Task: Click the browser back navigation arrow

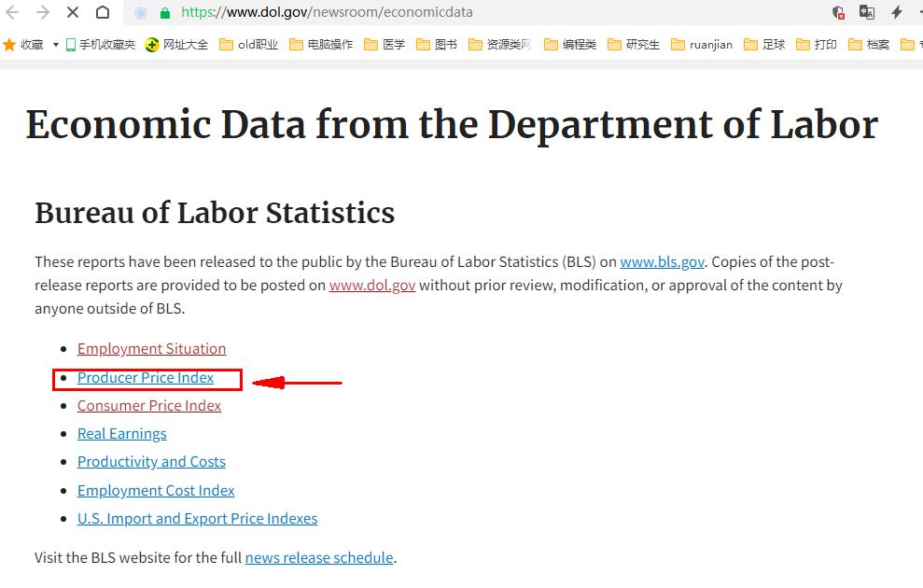Action: tap(12, 12)
